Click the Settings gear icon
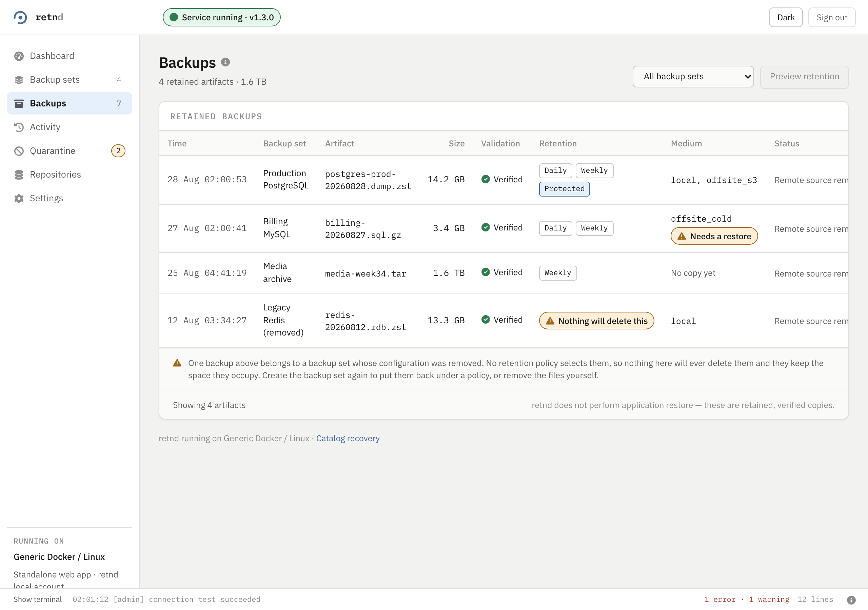 pos(19,199)
